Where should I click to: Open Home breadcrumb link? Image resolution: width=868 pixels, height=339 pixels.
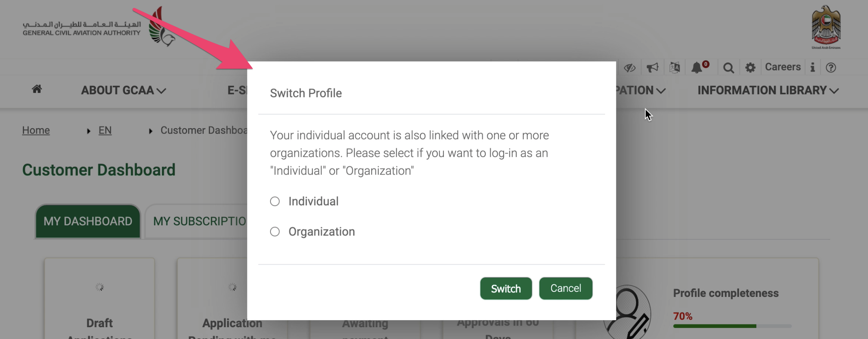(36, 130)
